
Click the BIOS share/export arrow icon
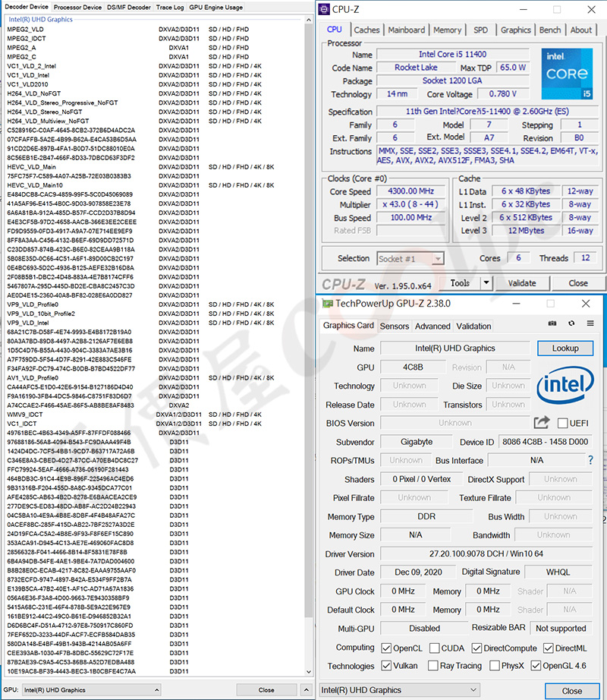point(542,422)
